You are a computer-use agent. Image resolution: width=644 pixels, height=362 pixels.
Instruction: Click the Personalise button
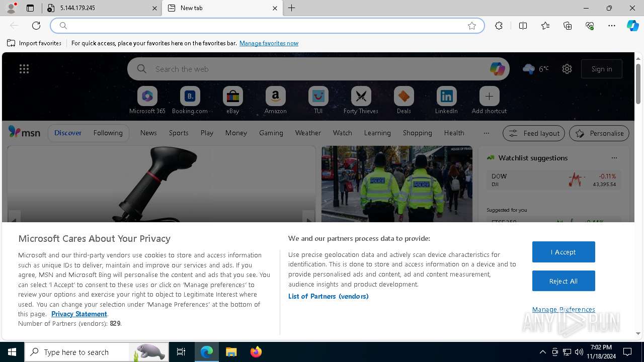[x=599, y=133]
